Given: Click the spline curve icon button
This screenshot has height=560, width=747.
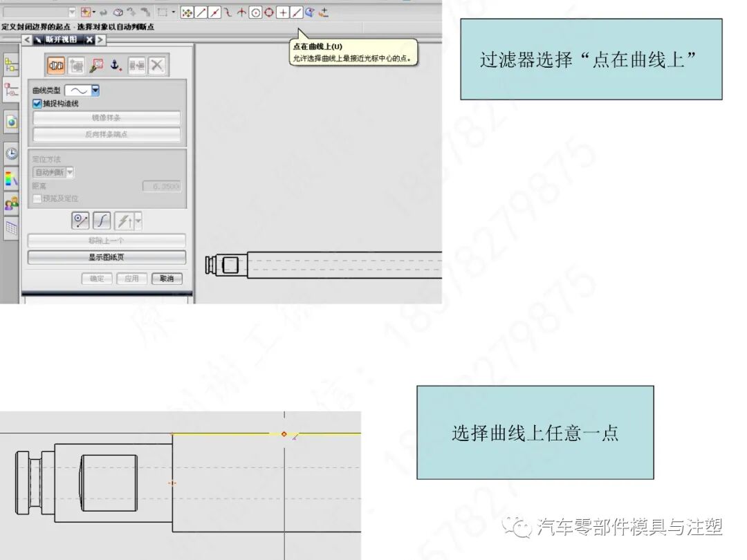Looking at the screenshot, I should pos(102,221).
